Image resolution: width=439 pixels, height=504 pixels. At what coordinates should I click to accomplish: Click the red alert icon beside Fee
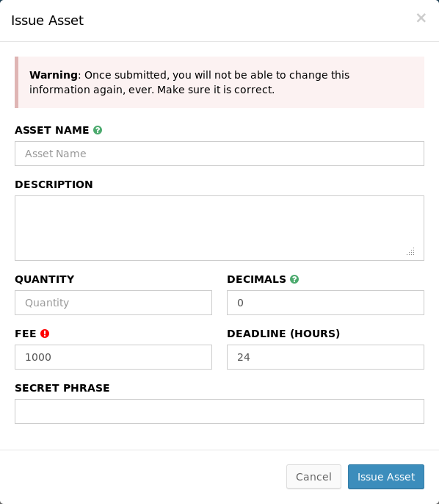coord(45,334)
